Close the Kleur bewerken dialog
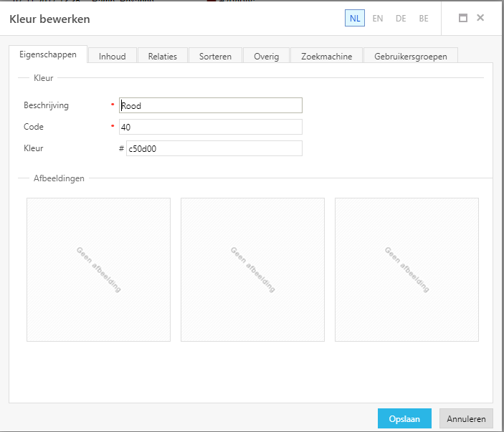 coord(480,18)
